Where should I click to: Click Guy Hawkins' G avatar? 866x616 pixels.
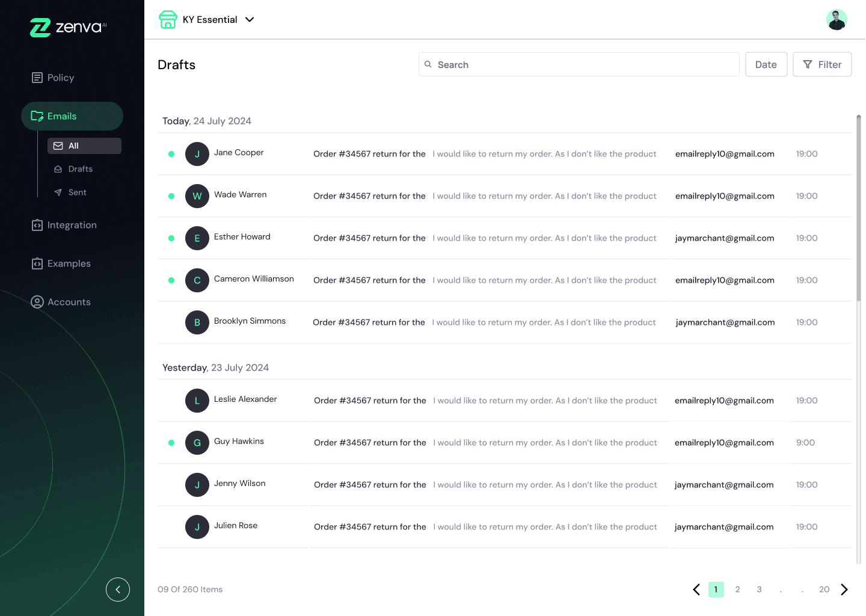(x=197, y=443)
